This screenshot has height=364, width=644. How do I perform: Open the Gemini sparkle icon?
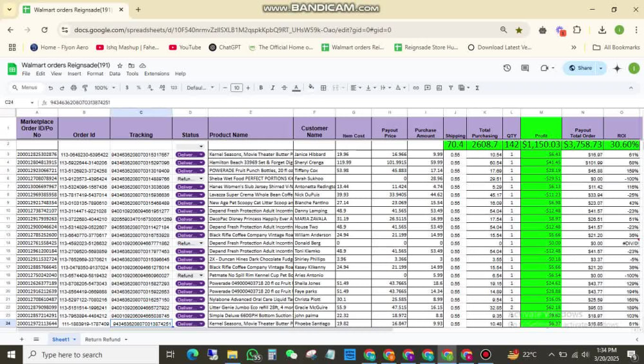click(617, 68)
